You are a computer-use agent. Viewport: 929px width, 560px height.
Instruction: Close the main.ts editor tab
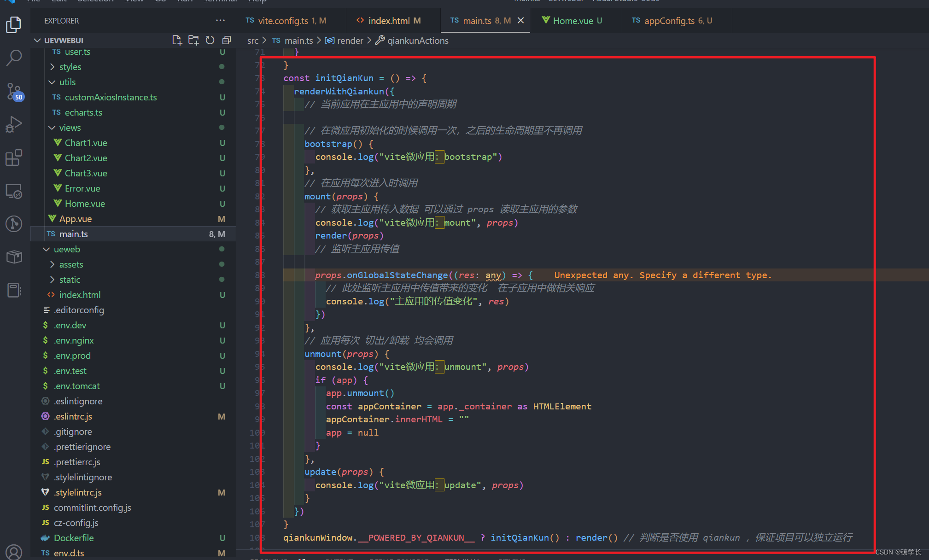pyautogui.click(x=521, y=20)
